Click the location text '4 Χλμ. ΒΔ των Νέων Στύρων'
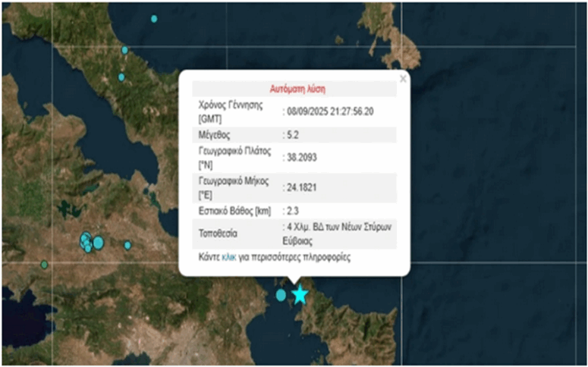Viewport: 588px width, 367px height. pos(340,227)
